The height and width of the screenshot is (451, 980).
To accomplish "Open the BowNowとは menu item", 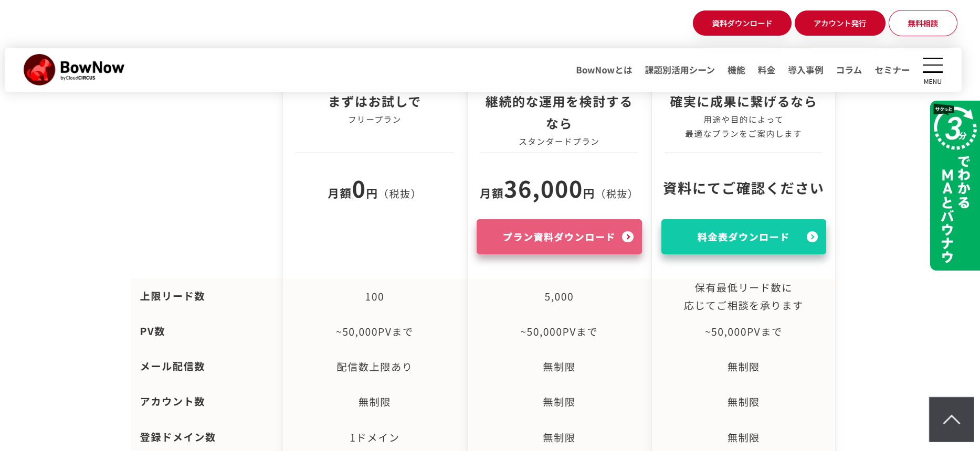I will [604, 70].
